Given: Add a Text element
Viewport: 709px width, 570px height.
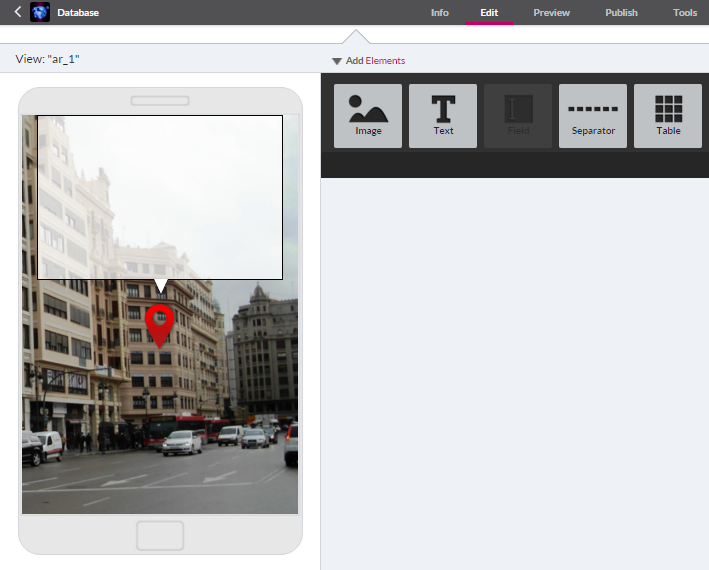Looking at the screenshot, I should point(443,116).
